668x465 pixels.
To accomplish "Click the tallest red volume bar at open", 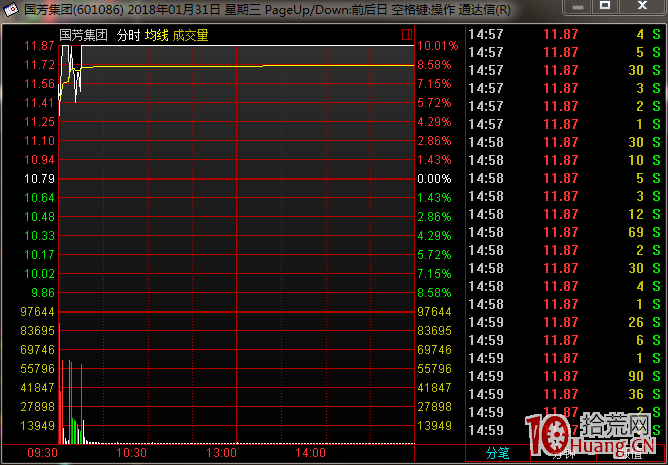I will (59, 383).
